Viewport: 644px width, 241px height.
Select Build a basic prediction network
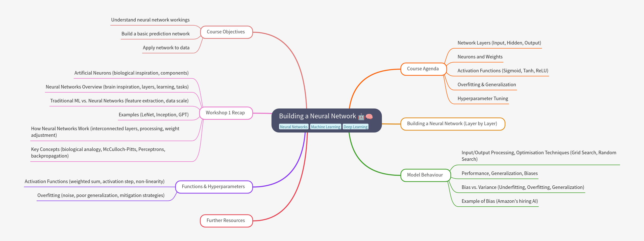pyautogui.click(x=155, y=34)
